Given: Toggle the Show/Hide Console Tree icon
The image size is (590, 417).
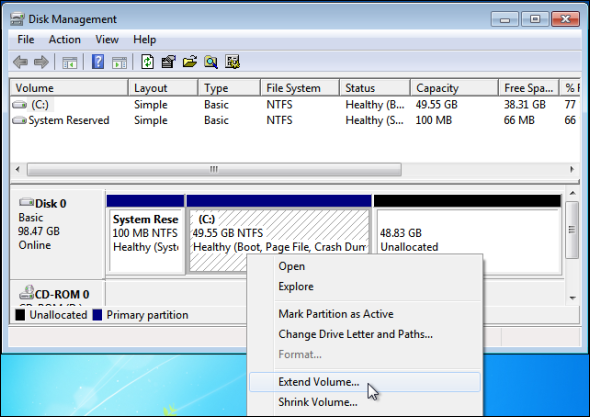Looking at the screenshot, I should click(69, 62).
